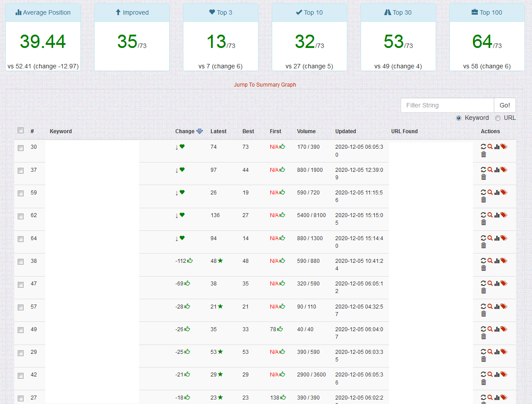Click red tag icon for row 49
Viewport: 532px width, 404px height.
click(x=504, y=329)
